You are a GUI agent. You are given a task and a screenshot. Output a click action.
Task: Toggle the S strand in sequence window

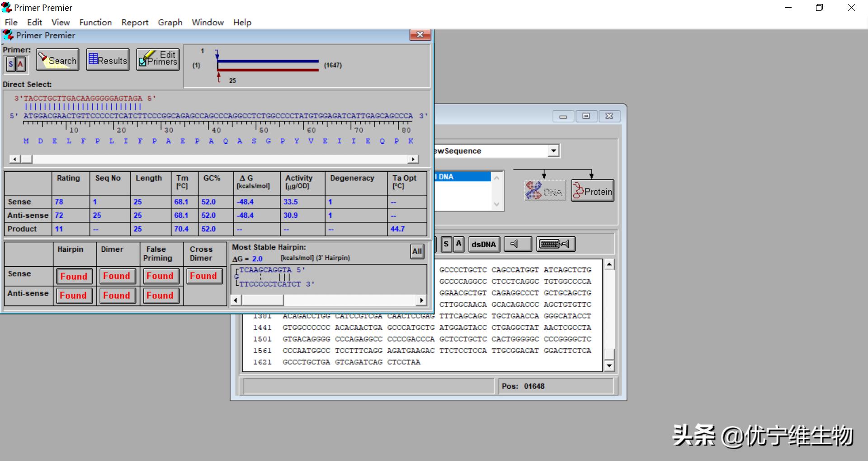[446, 244]
